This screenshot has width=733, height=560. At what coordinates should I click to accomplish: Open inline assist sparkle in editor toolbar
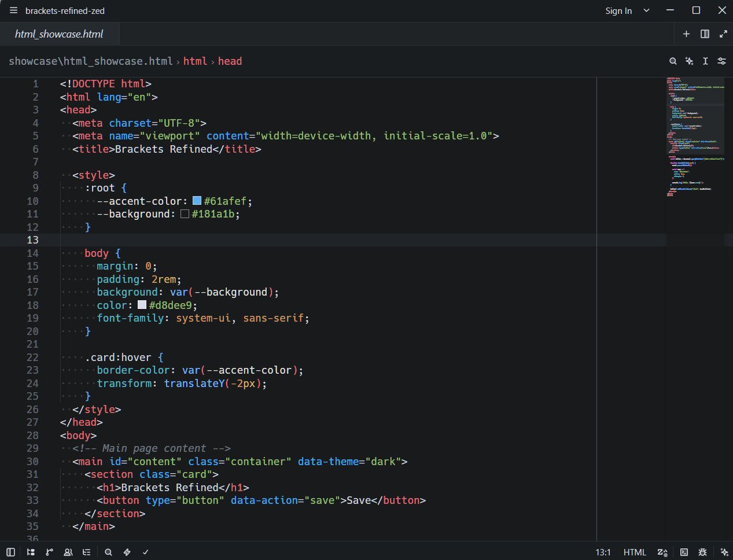point(689,61)
